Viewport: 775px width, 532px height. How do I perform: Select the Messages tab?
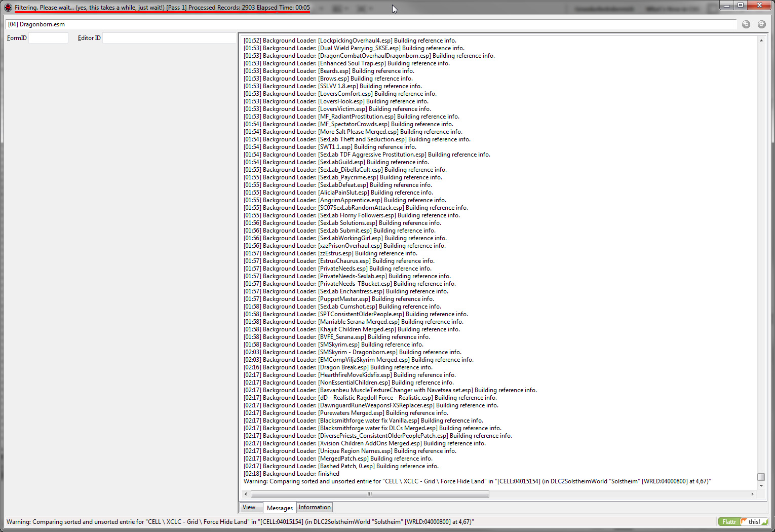click(x=279, y=507)
